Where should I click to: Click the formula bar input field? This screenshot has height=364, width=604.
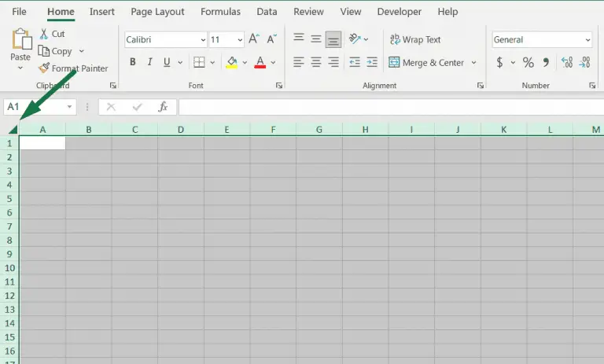coord(391,107)
